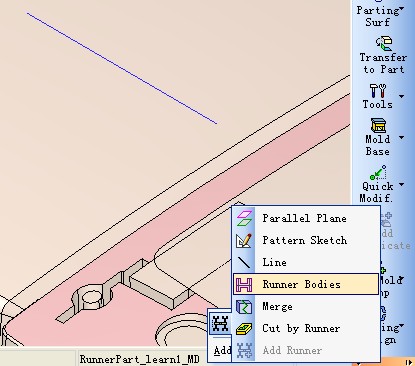Select the Parallel Plane icon
The image size is (415, 366).
(244, 218)
